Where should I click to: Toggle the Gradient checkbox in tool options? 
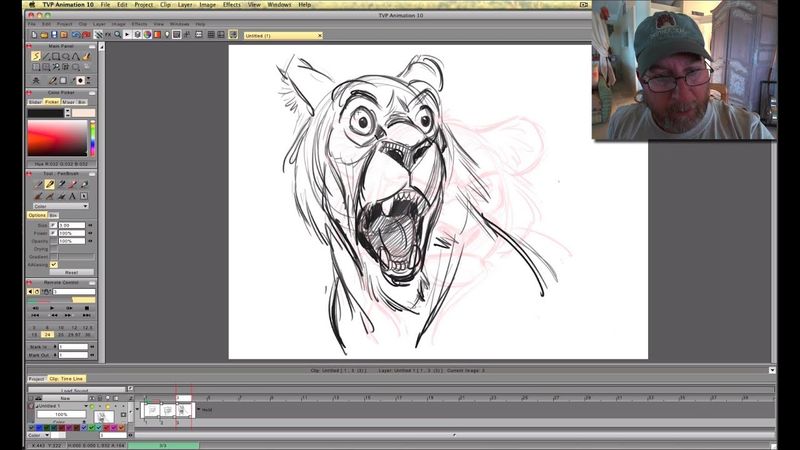click(54, 257)
